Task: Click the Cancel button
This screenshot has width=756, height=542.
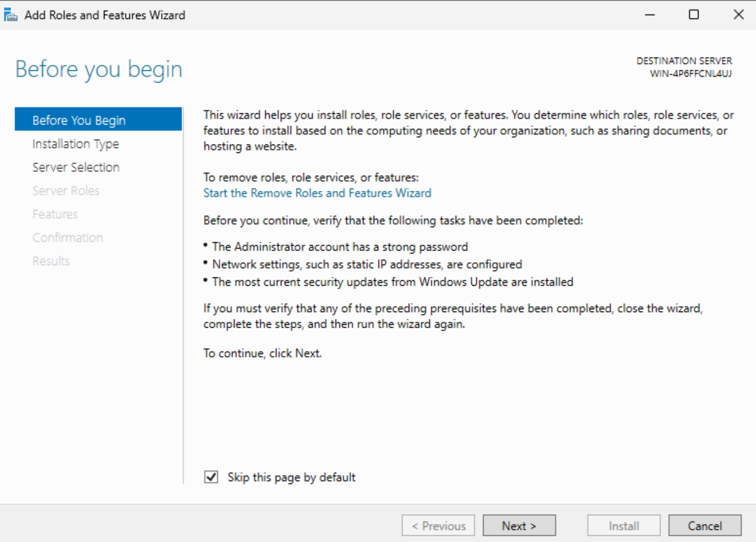Action: pos(705,526)
